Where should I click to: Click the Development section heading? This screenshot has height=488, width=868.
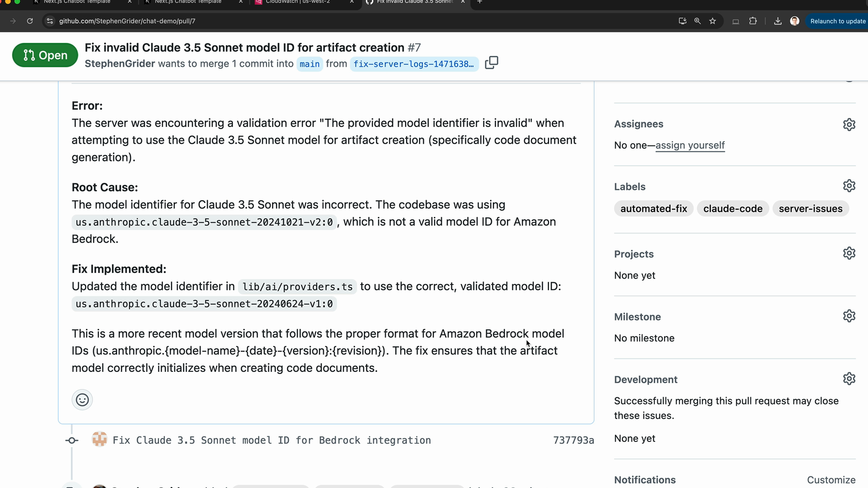click(x=646, y=380)
